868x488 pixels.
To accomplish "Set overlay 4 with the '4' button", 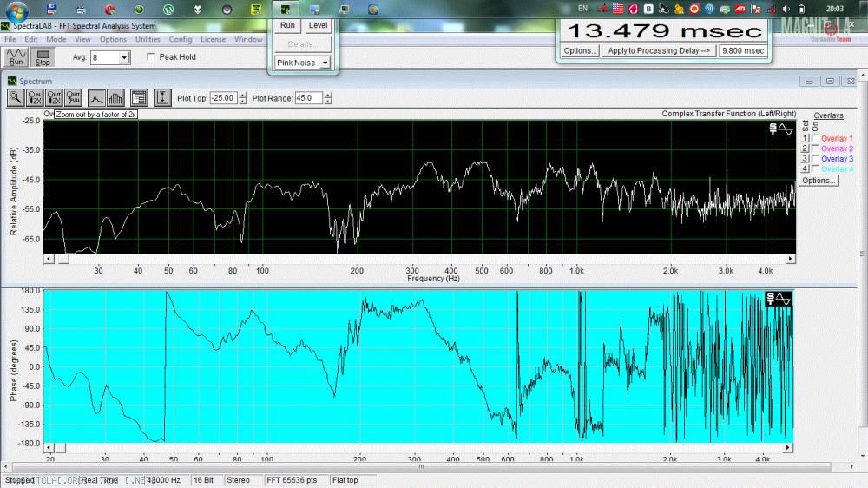I will (806, 168).
